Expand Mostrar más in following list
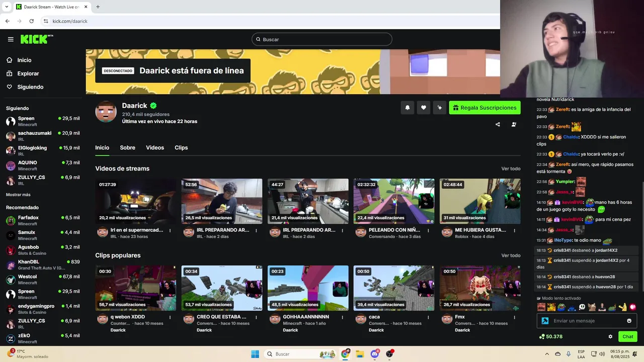644x362 pixels. click(x=18, y=195)
